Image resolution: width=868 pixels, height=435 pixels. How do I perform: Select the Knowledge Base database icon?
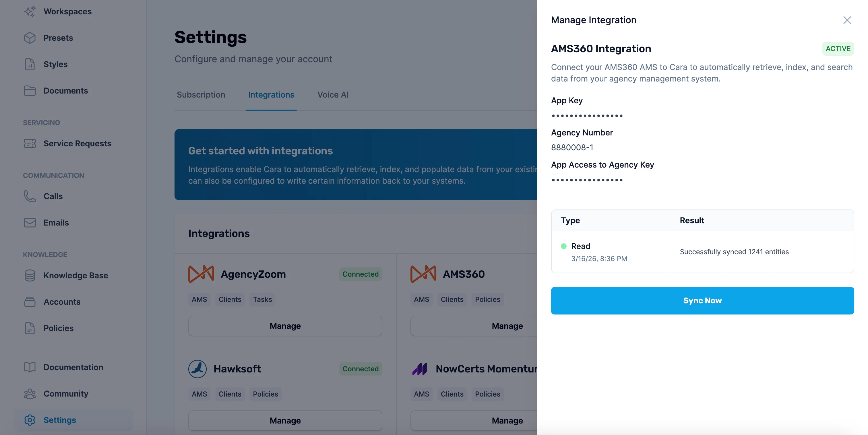click(30, 275)
